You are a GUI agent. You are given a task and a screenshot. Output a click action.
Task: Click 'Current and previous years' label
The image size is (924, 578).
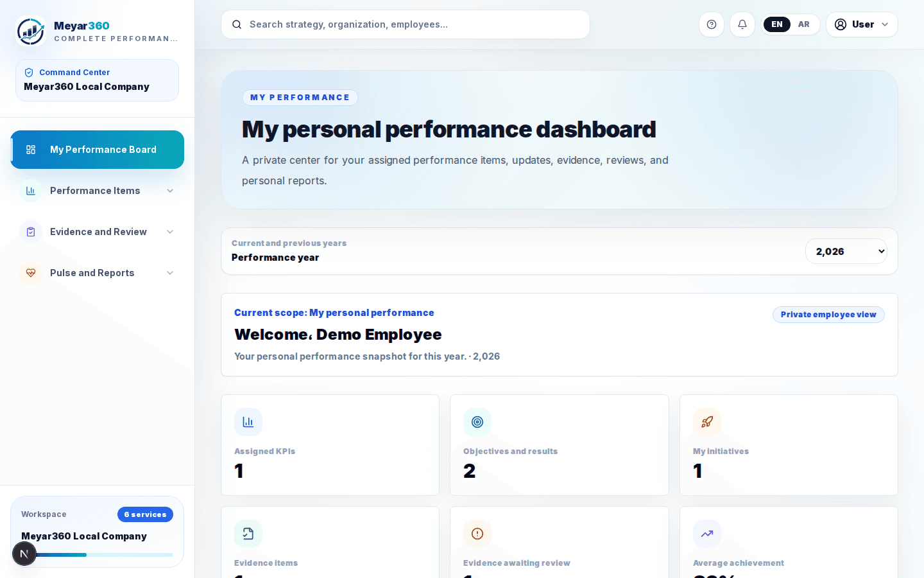(x=289, y=243)
